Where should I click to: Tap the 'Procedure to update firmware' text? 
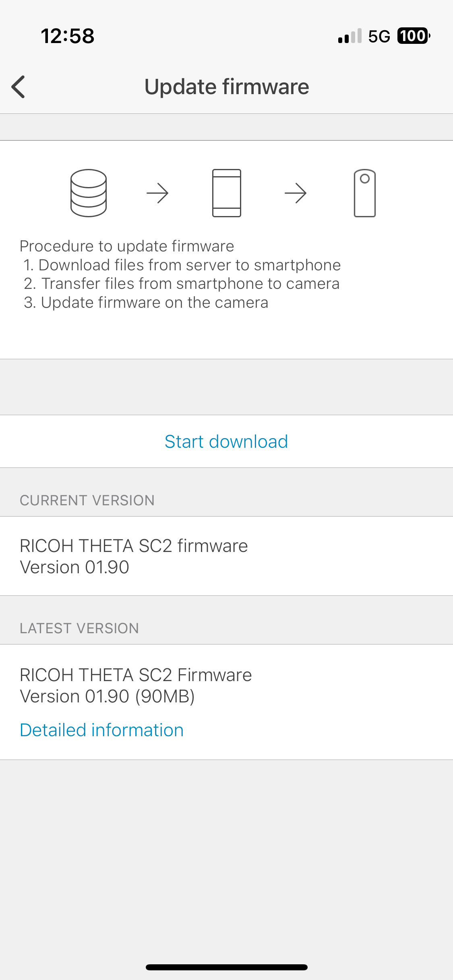127,246
